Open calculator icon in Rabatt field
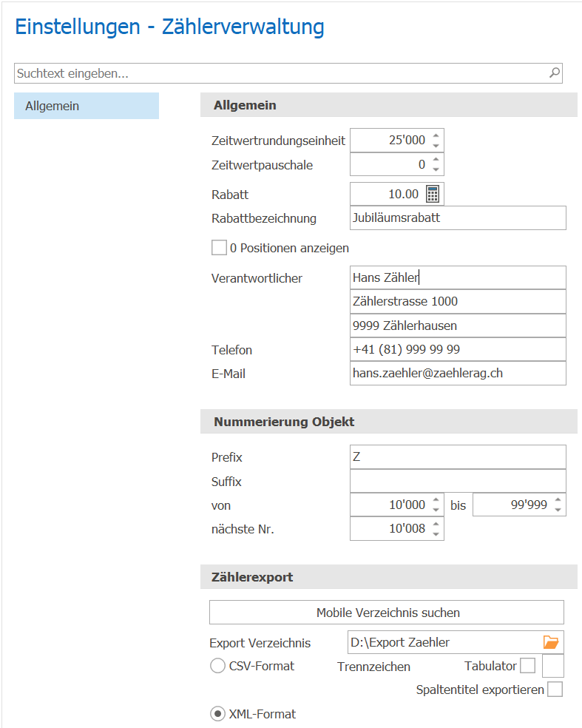Viewport: 582px width, 728px height. click(x=433, y=194)
